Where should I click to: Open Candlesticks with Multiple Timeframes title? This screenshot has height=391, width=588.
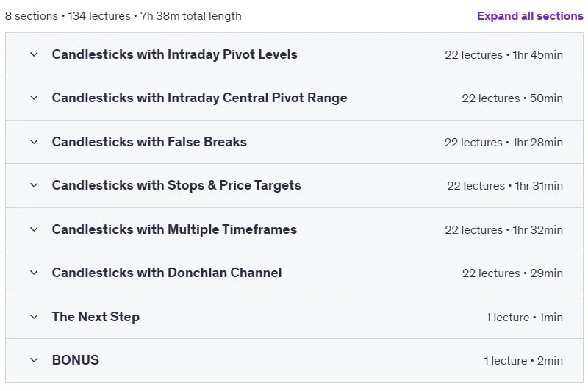[x=174, y=229]
